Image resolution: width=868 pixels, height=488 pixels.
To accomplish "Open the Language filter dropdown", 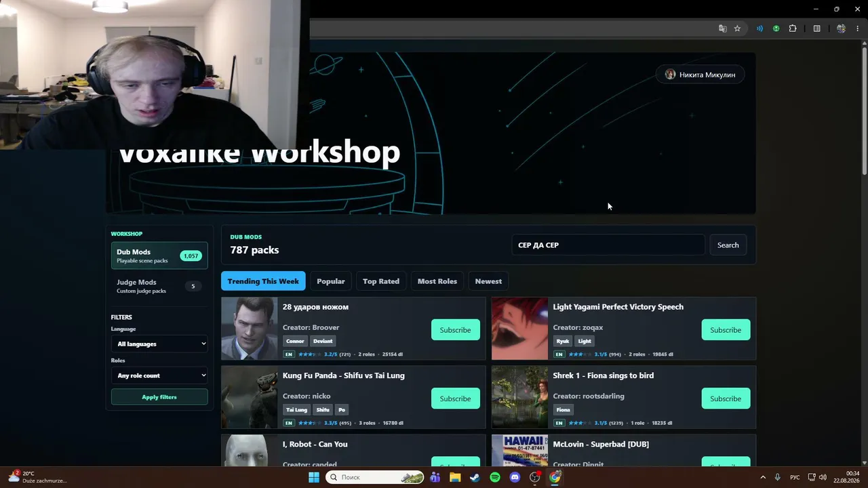I will [159, 344].
